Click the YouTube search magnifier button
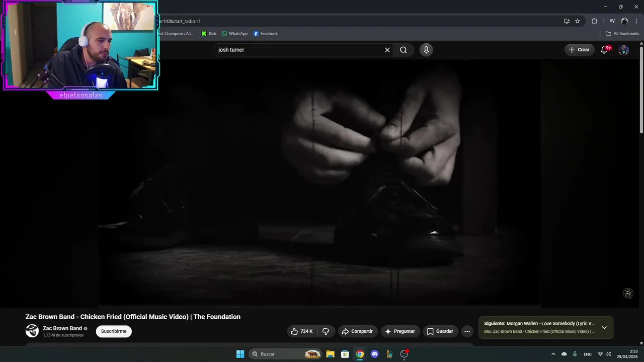The image size is (644, 362). click(x=404, y=50)
